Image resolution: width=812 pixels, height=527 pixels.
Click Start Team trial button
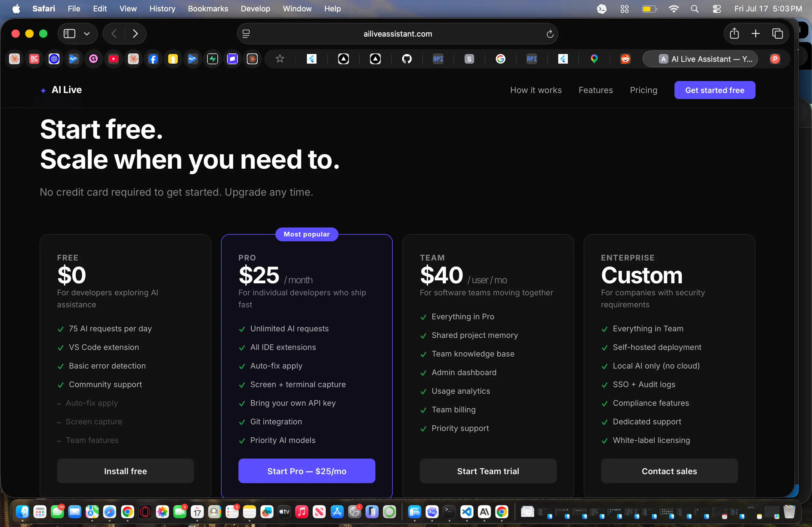[488, 471]
